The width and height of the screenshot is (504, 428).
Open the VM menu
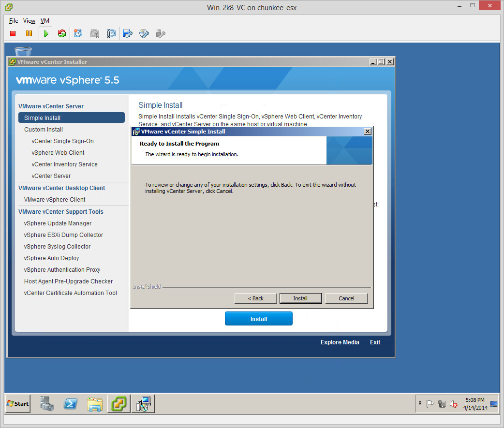coord(45,21)
